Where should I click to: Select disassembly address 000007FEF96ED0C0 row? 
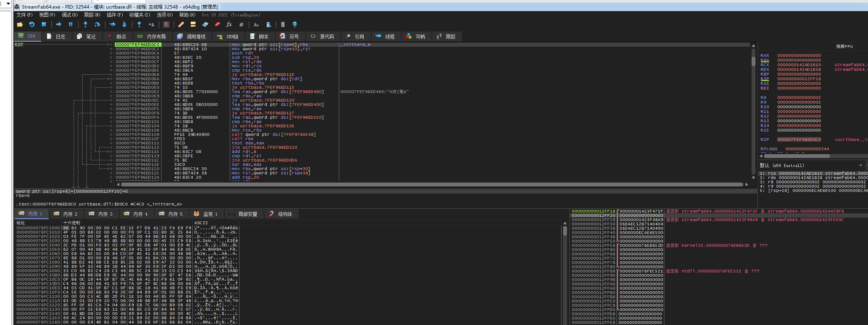[x=137, y=45]
